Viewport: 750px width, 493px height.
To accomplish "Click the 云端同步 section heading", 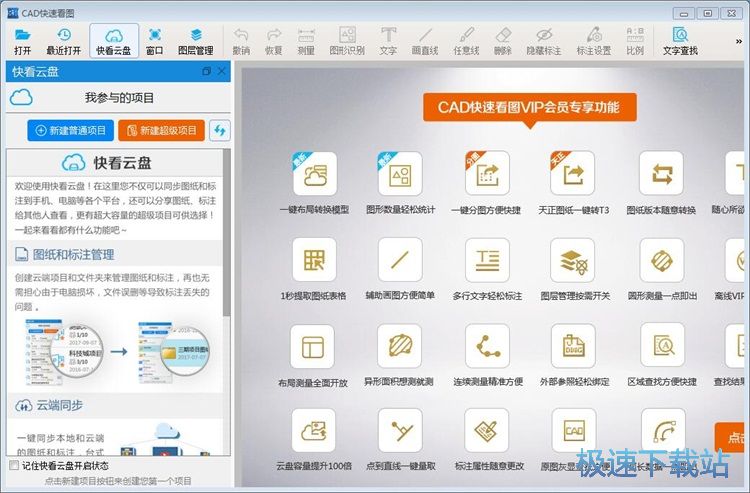I will tap(59, 405).
